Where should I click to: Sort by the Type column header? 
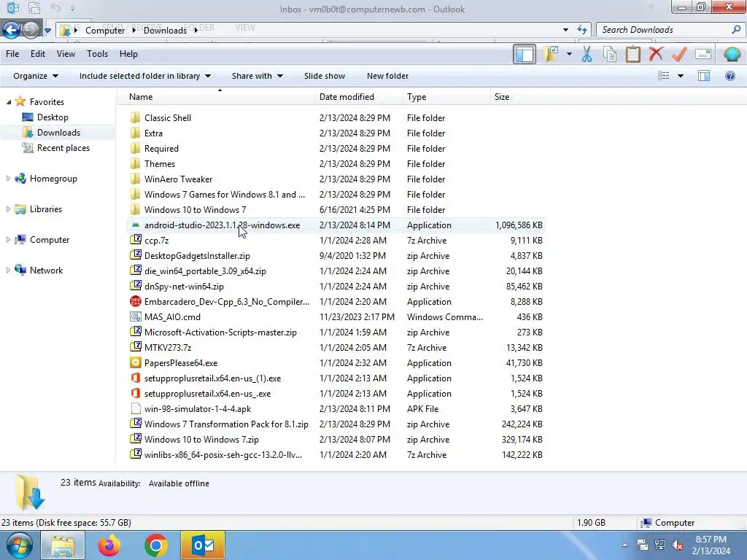click(x=446, y=97)
